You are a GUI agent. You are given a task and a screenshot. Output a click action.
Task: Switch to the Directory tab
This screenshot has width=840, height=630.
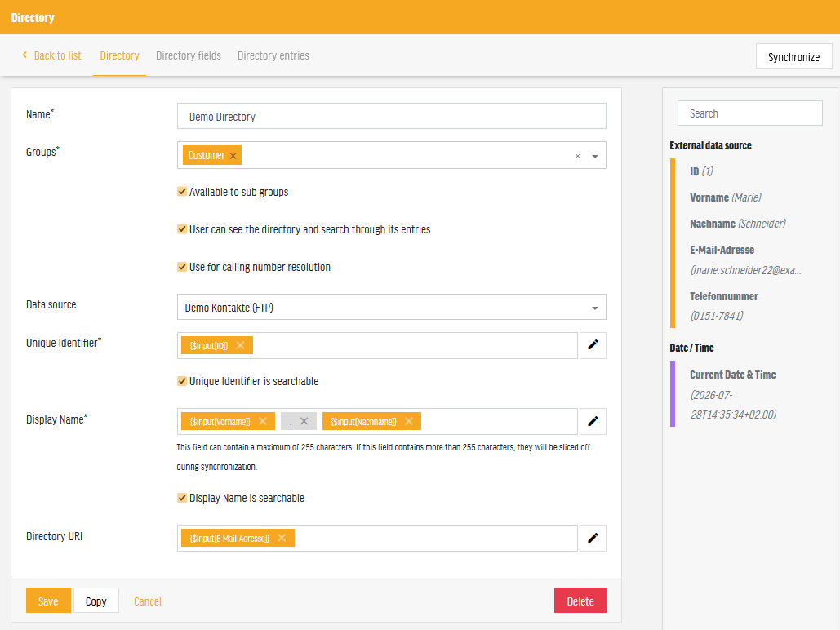point(119,55)
